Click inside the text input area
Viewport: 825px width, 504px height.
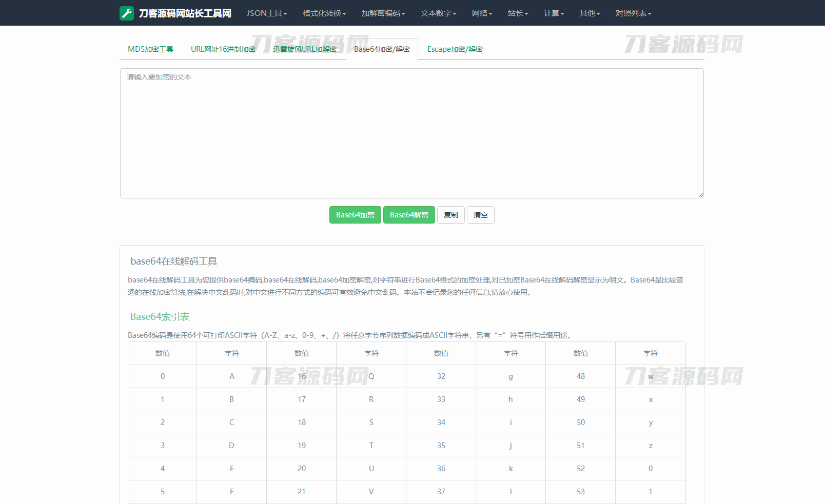point(411,133)
